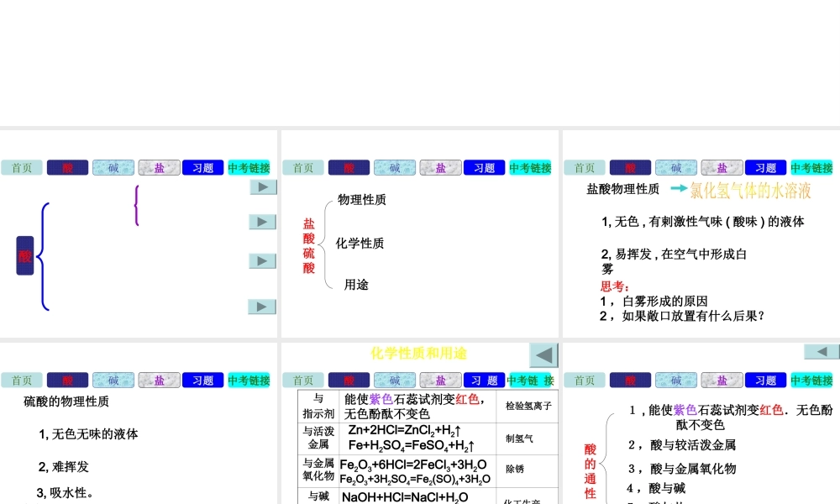Click 碱 button on the 盐酸物理性质 slide
This screenshot has width=840, height=504.
coord(676,168)
